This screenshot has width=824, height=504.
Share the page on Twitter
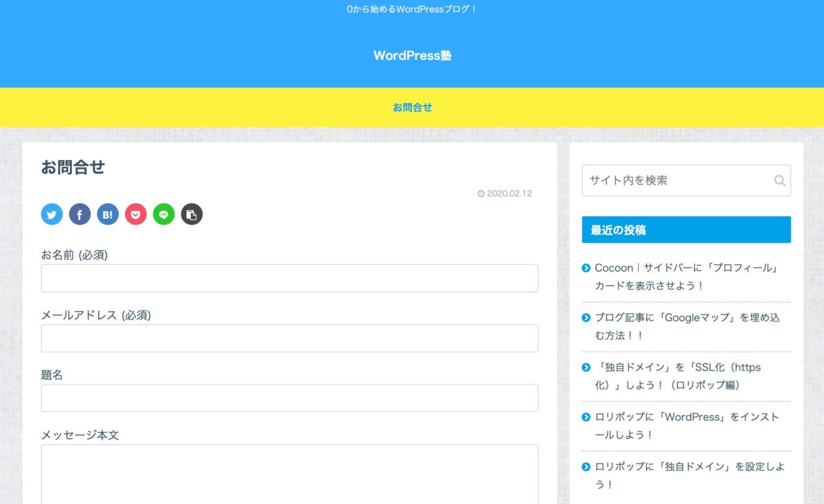coord(51,214)
